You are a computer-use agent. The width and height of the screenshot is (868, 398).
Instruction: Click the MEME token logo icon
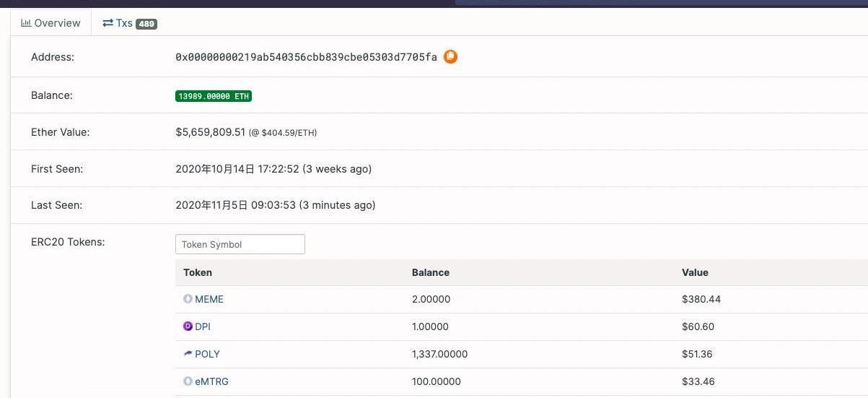pos(188,299)
